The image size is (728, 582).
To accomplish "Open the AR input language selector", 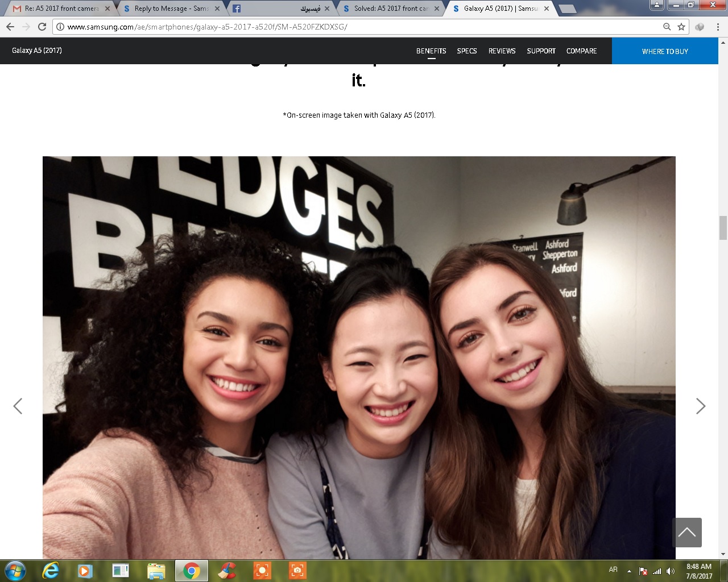I will (613, 569).
